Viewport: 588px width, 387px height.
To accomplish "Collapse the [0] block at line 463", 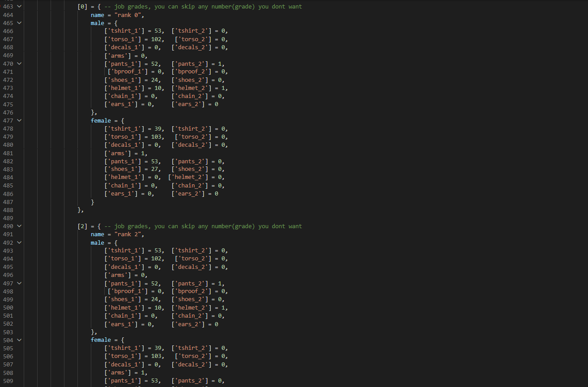I will (19, 7).
